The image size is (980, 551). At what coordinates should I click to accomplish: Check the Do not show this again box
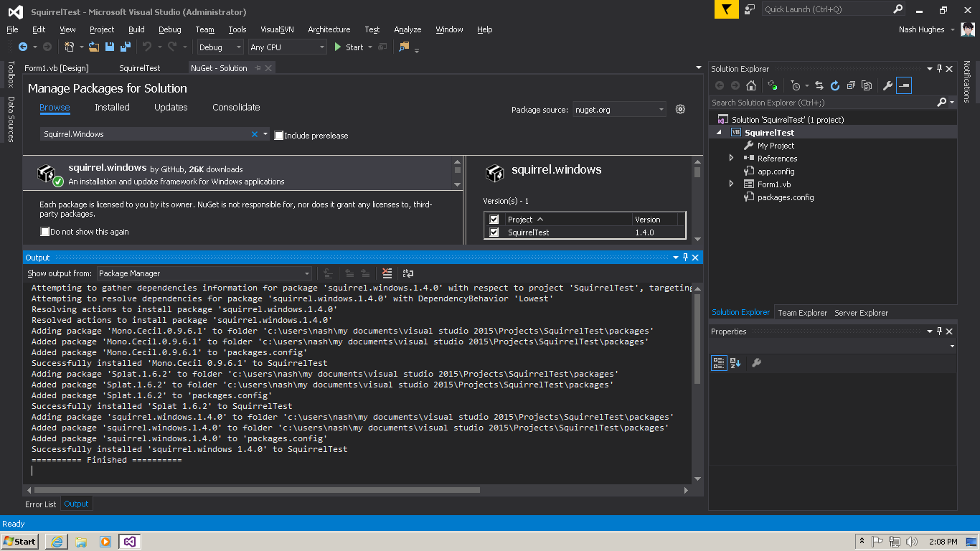tap(44, 231)
